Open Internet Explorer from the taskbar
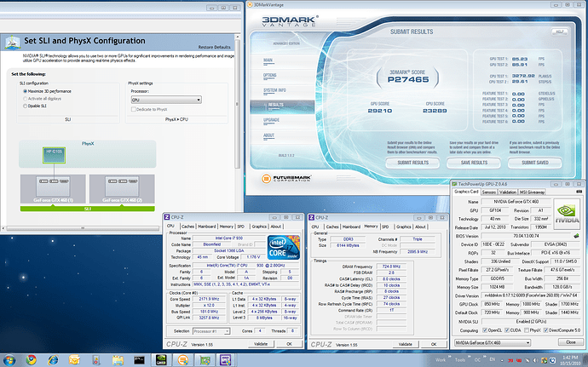The image size is (588, 367). coord(53,360)
